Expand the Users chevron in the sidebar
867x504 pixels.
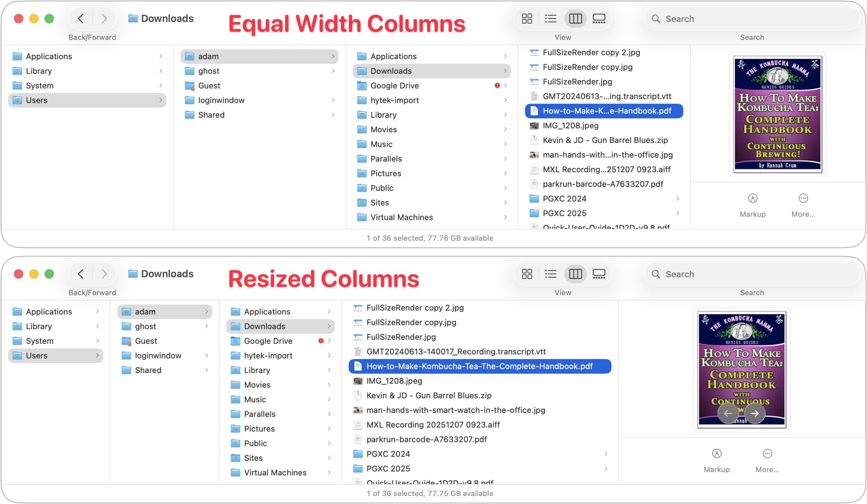pyautogui.click(x=161, y=100)
